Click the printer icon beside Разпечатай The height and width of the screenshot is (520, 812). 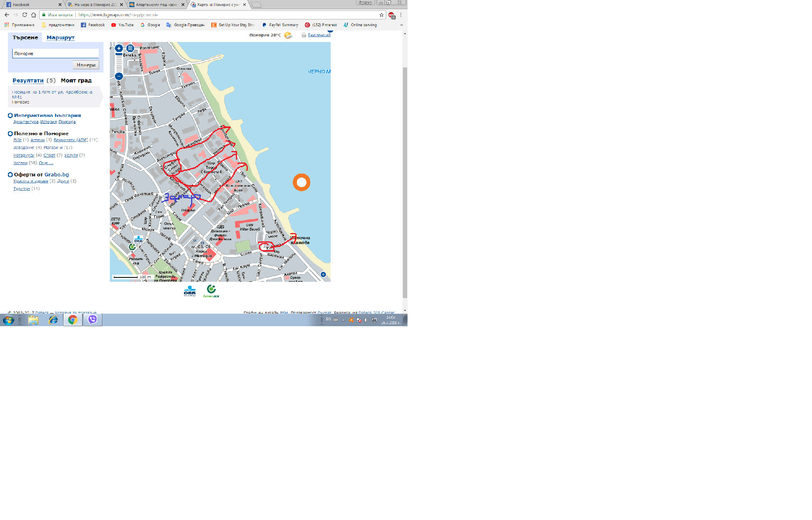click(304, 35)
